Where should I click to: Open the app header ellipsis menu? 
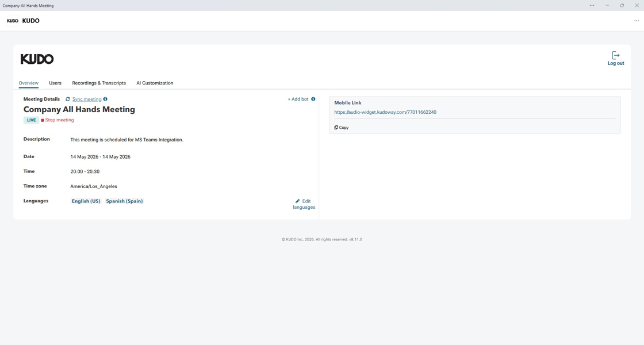(636, 21)
